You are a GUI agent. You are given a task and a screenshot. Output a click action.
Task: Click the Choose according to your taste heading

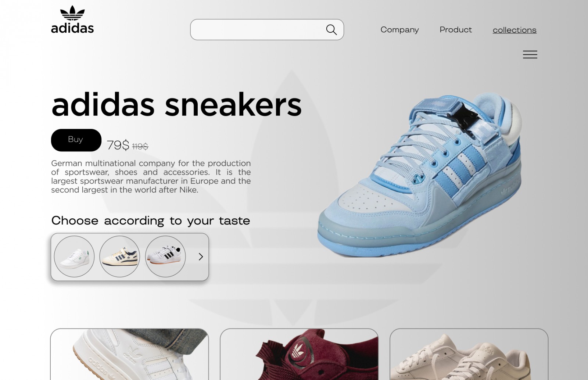coord(151,221)
